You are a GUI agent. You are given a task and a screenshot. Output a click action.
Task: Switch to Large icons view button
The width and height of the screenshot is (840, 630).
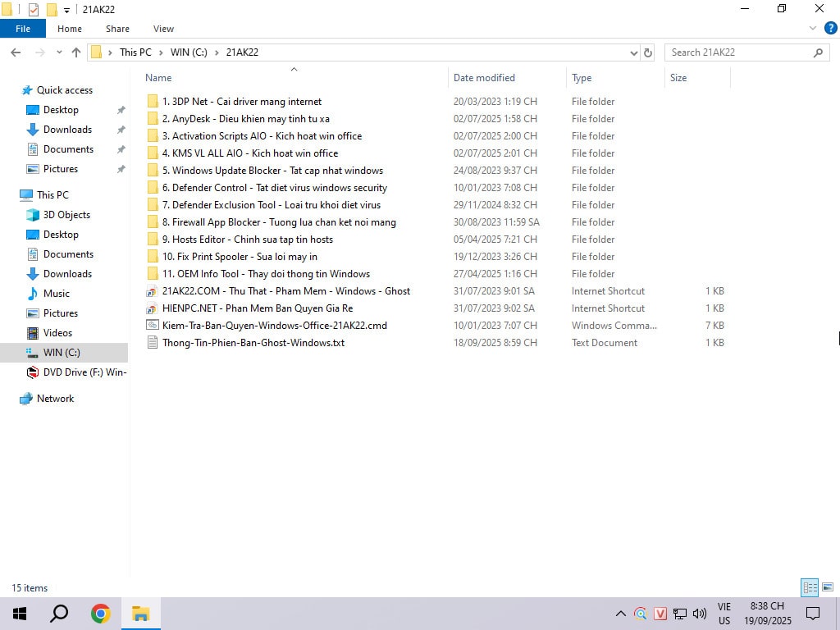tap(828, 587)
